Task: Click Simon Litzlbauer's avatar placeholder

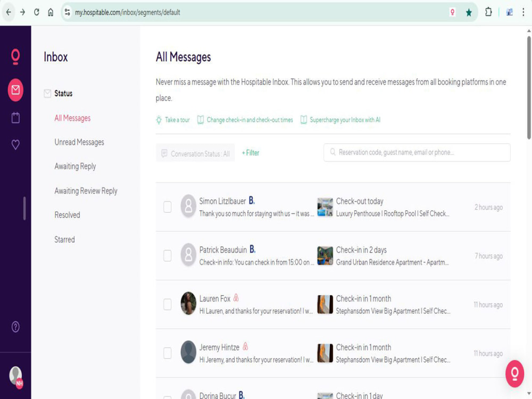Action: click(x=188, y=206)
